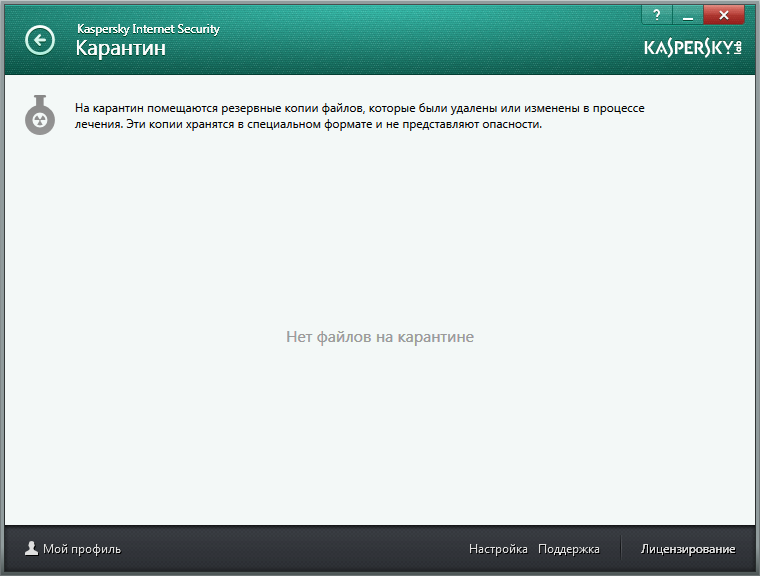The width and height of the screenshot is (760, 576).
Task: Open Мой профиль
Action: [82, 549]
